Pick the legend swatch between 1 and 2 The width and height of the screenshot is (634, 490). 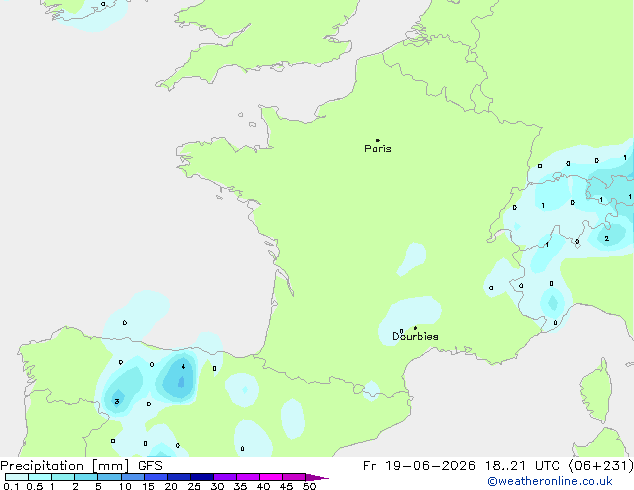click(x=63, y=477)
